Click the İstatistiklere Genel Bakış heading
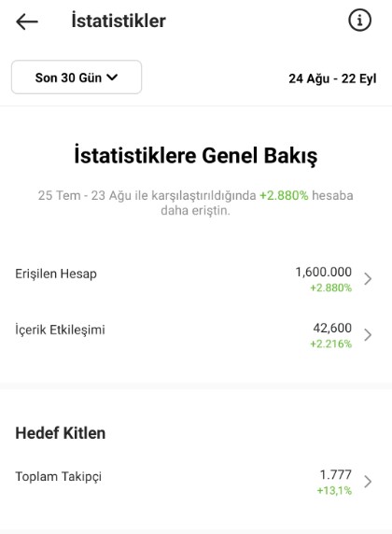 click(x=196, y=156)
